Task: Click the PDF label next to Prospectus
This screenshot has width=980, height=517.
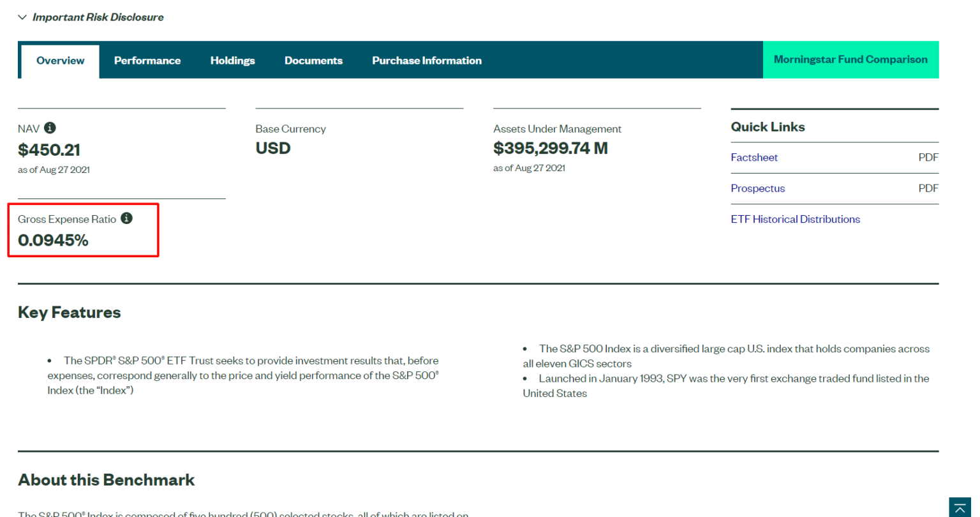Action: point(928,188)
